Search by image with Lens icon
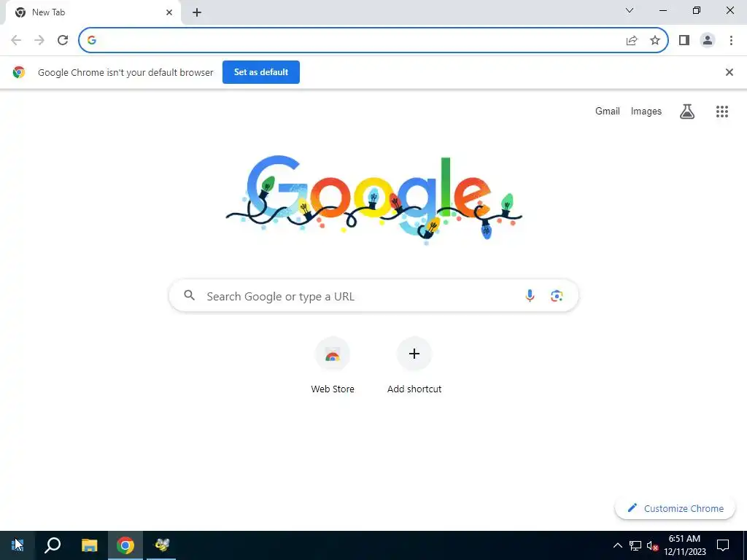This screenshot has height=560, width=747. click(x=557, y=296)
